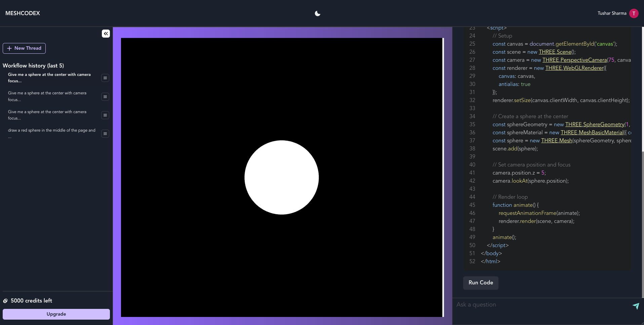
Task: Click line number 52 in gutter
Action: 472,262
